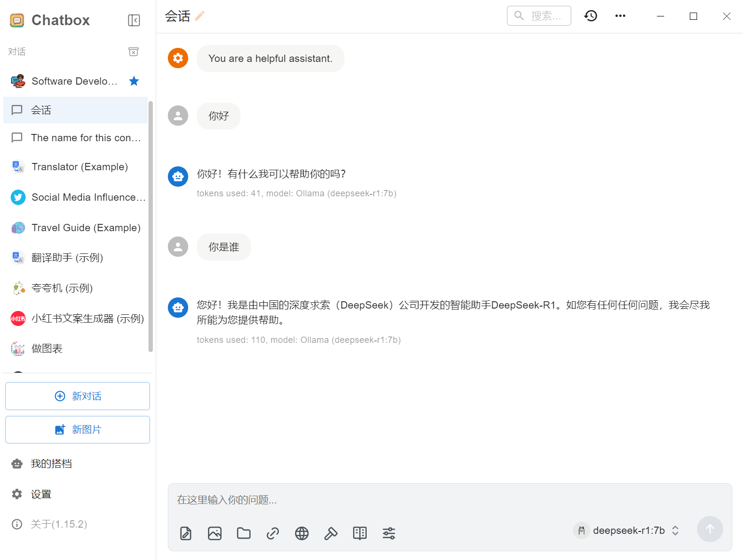Open 设置 from the sidebar
743x560 pixels.
point(41,494)
